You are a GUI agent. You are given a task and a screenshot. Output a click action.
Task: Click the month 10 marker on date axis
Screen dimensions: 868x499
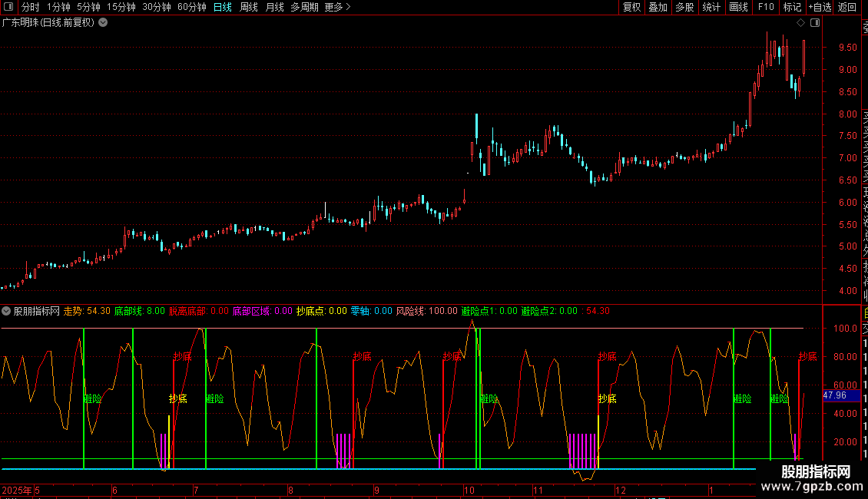[469, 490]
